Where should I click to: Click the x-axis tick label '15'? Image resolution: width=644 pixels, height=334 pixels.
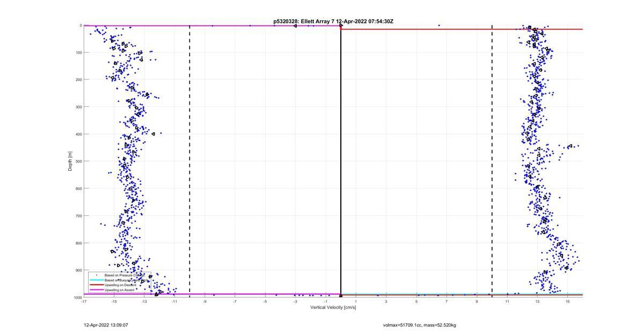pyautogui.click(x=567, y=302)
